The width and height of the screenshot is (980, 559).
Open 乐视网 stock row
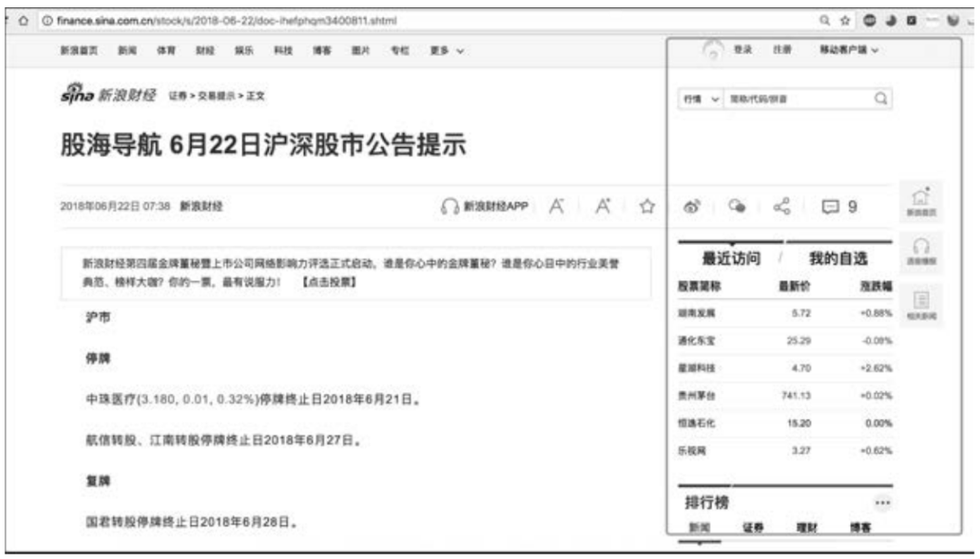785,450
